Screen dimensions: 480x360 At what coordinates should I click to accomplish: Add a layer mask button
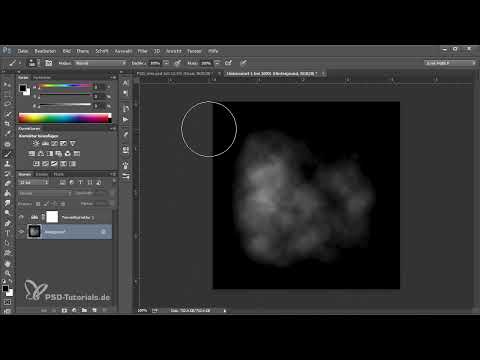click(x=64, y=310)
